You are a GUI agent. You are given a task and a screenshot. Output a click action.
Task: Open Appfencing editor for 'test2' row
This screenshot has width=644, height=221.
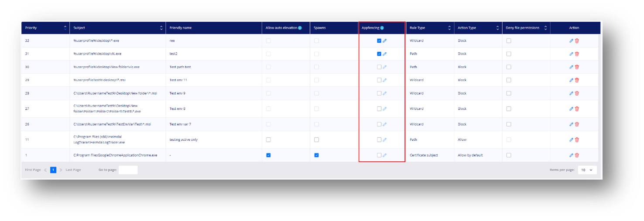coord(385,54)
